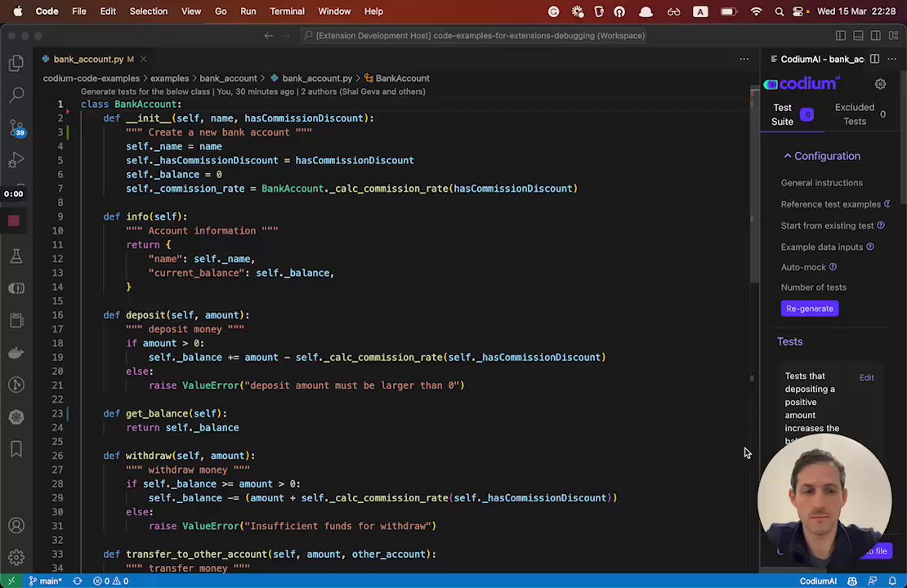Split the CodiumAI editor panel
Viewport: 907px width, 588px height.
pos(874,59)
